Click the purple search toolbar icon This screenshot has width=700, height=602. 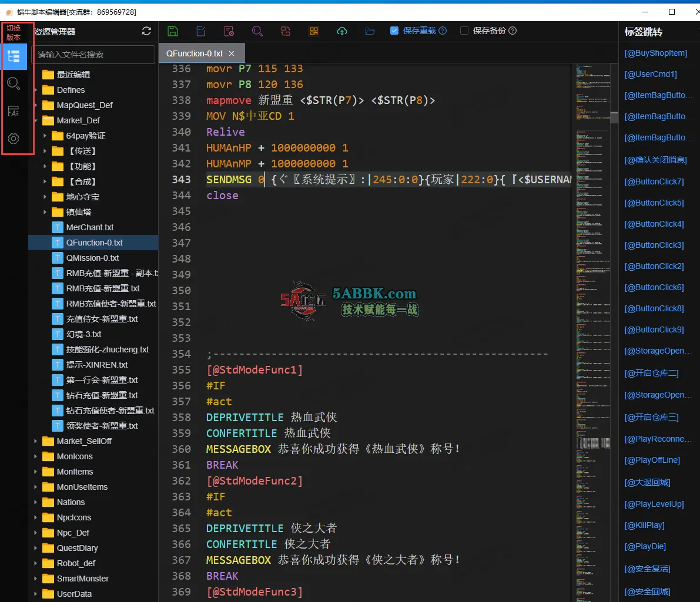pyautogui.click(x=257, y=31)
